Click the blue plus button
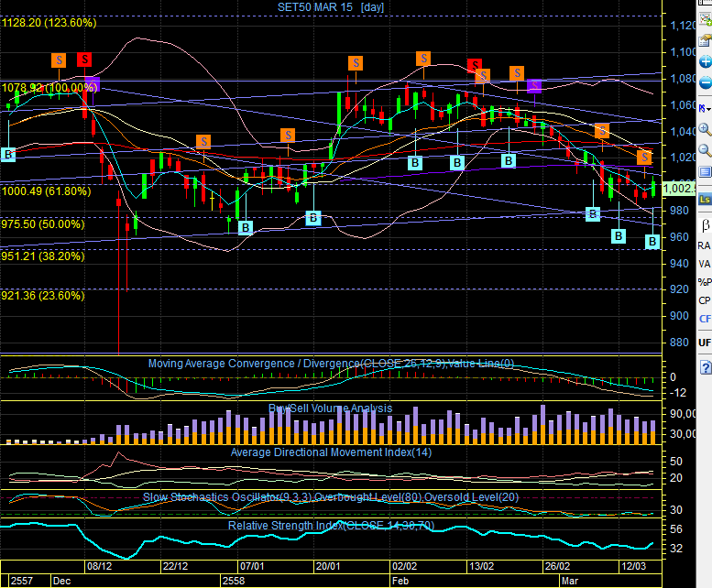Image resolution: width=712 pixels, height=588 pixels. 706,61
